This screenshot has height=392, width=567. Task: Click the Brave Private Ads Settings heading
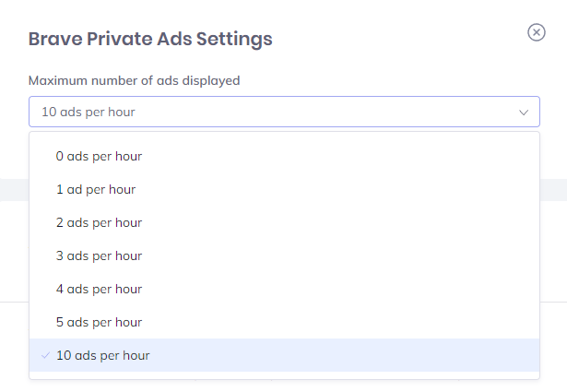click(150, 39)
